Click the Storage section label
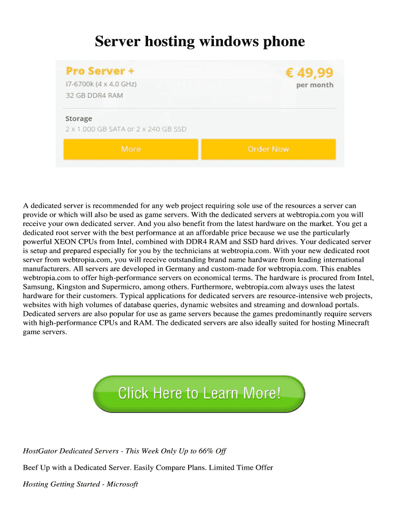This screenshot has height=532, width=400. point(78,118)
